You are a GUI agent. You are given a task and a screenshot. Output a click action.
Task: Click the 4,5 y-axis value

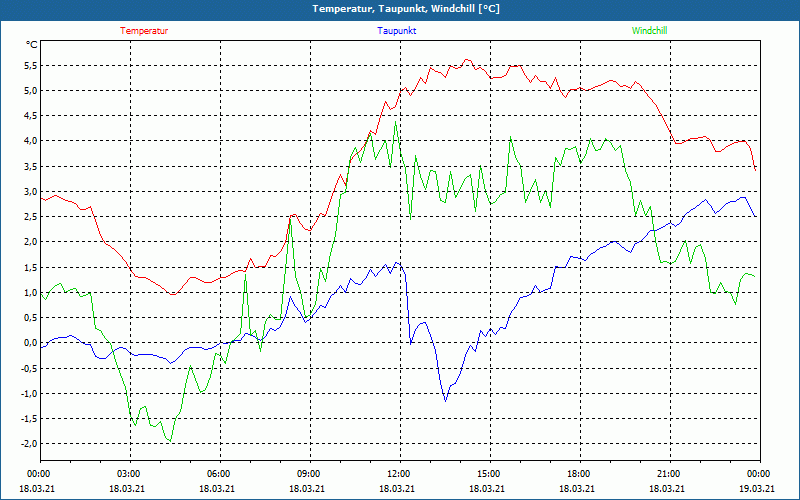(x=31, y=116)
